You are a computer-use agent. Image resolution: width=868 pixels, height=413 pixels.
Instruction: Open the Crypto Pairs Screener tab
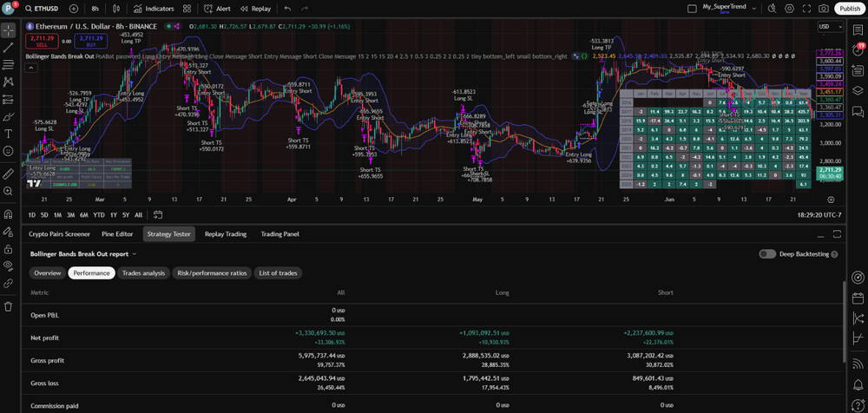pyautogui.click(x=59, y=234)
